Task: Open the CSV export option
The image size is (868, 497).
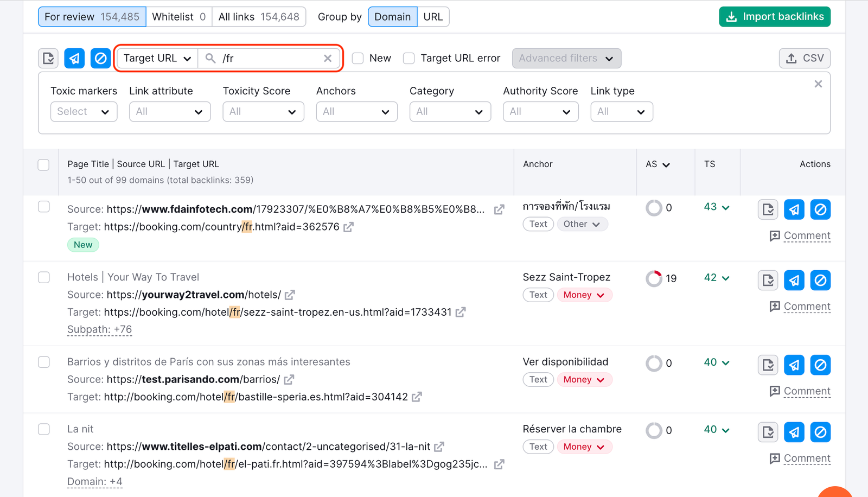Action: [805, 58]
